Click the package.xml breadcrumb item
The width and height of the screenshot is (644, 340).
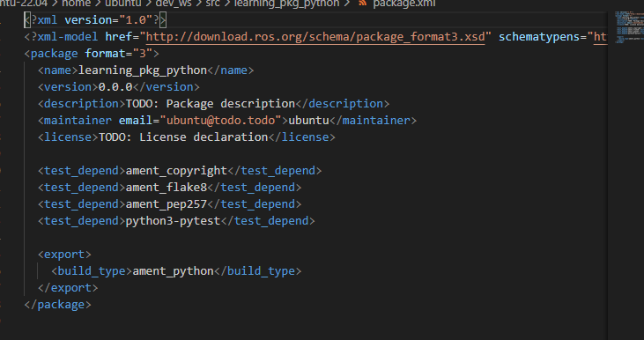tap(403, 4)
